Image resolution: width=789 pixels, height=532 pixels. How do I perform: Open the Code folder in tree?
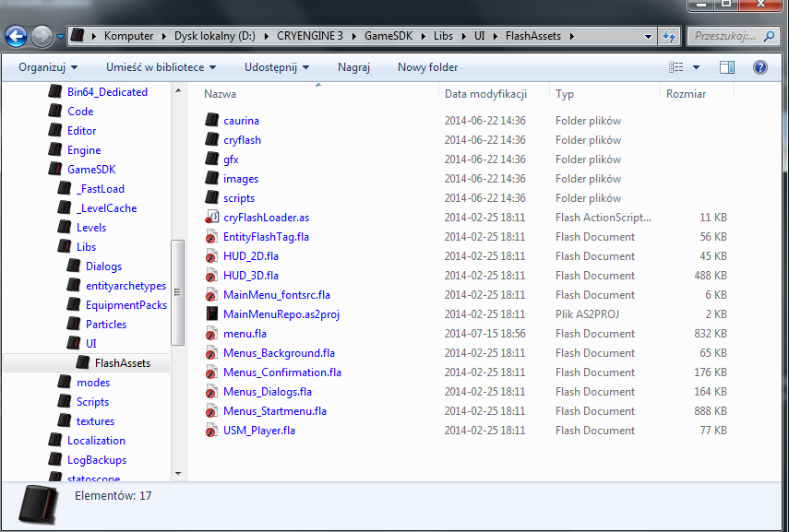pyautogui.click(x=80, y=112)
